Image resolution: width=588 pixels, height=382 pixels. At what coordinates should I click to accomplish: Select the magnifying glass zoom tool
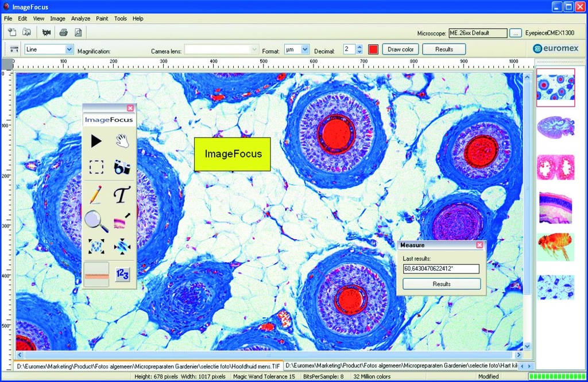click(x=96, y=221)
